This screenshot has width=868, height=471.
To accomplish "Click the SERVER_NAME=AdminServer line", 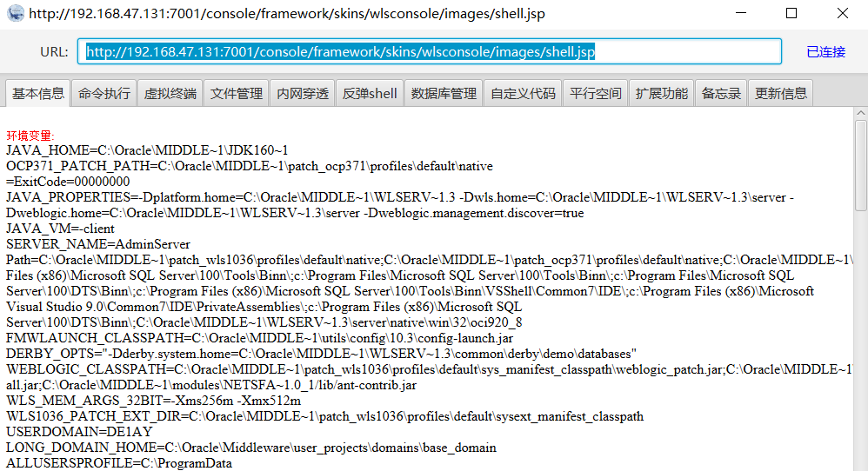I will point(98,244).
